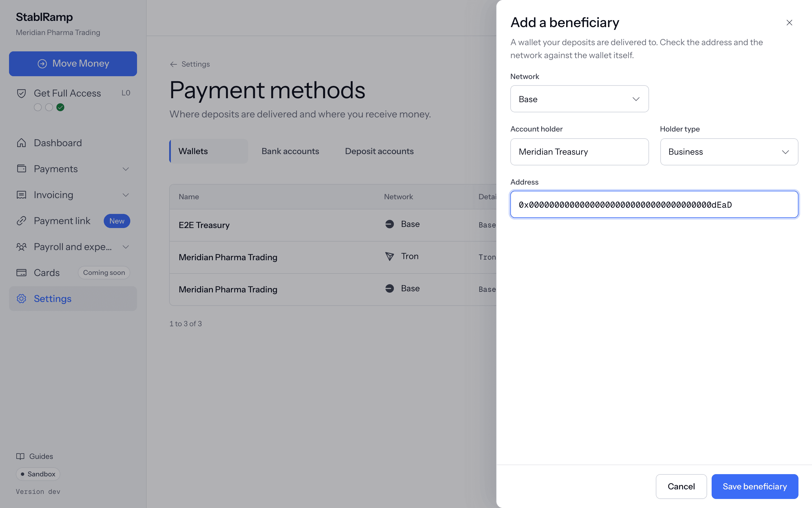Viewport: 812px width, 508px height.
Task: Click the Name column header
Action: [x=189, y=197]
